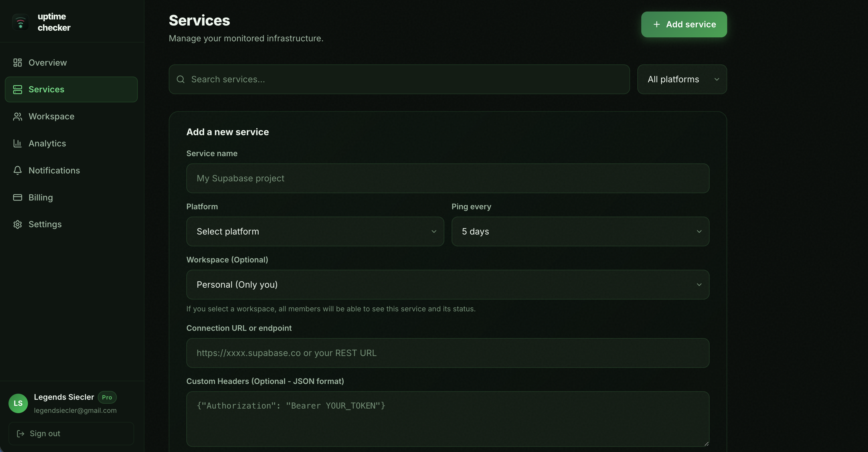Image resolution: width=868 pixels, height=452 pixels.
Task: Click the Settings gear icon
Action: 18,224
